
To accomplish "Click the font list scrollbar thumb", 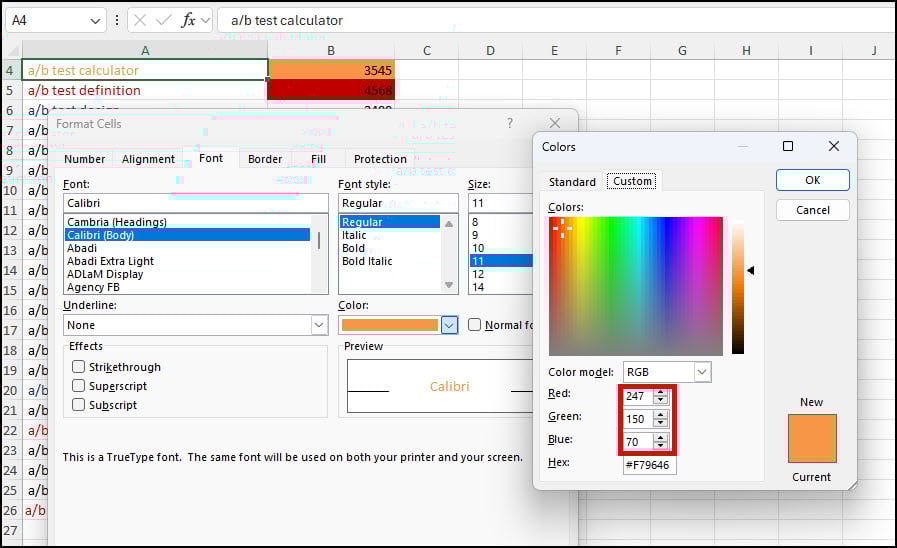I will pyautogui.click(x=319, y=240).
